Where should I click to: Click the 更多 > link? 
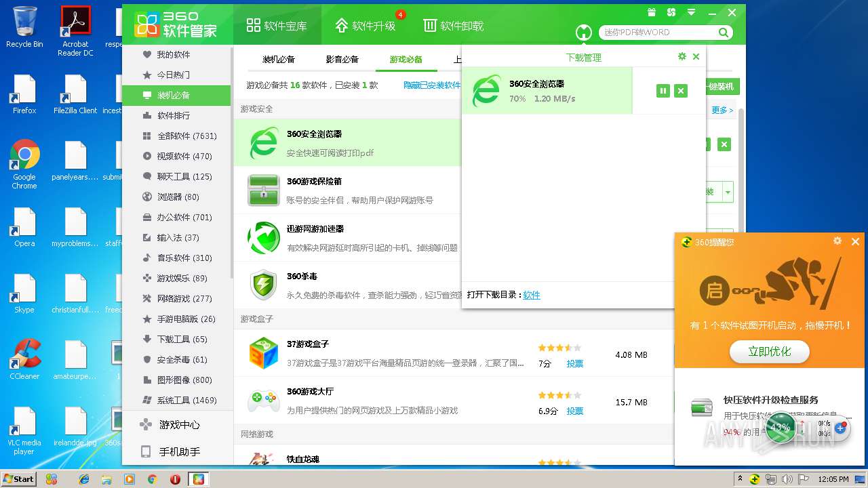point(722,110)
